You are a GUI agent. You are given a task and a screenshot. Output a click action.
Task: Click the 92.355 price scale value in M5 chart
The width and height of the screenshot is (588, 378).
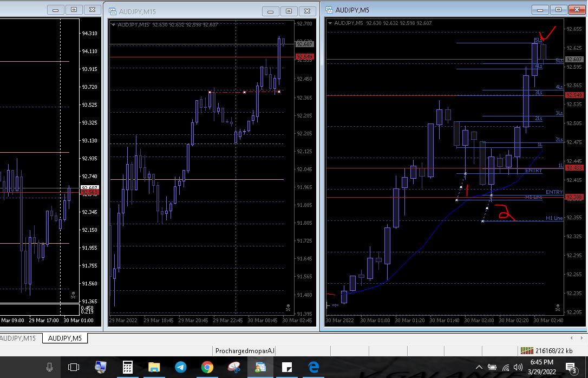tap(574, 218)
